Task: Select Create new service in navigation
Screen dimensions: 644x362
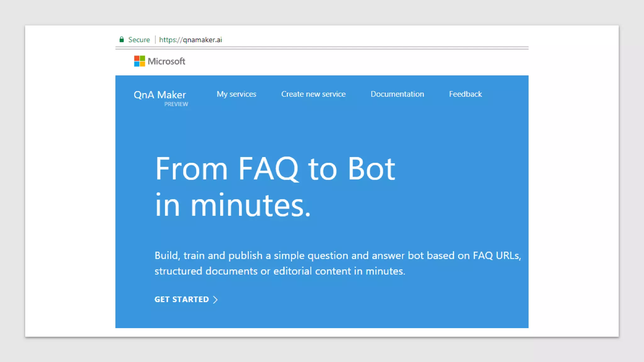Action: 313,94
